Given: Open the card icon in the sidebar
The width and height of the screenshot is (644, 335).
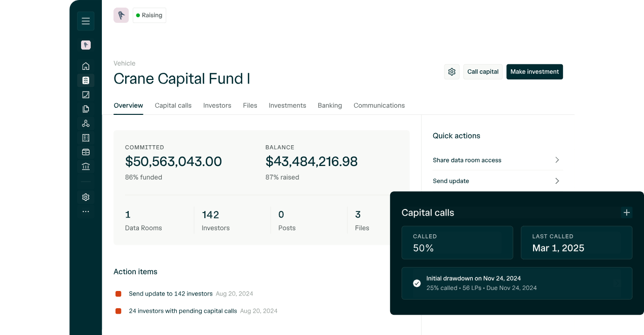Looking at the screenshot, I should pos(86,152).
